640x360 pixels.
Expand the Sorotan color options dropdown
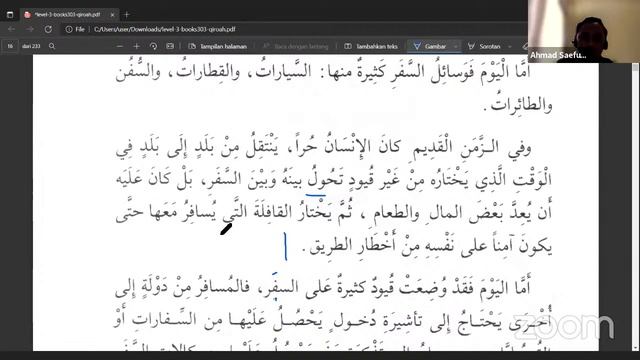510,47
